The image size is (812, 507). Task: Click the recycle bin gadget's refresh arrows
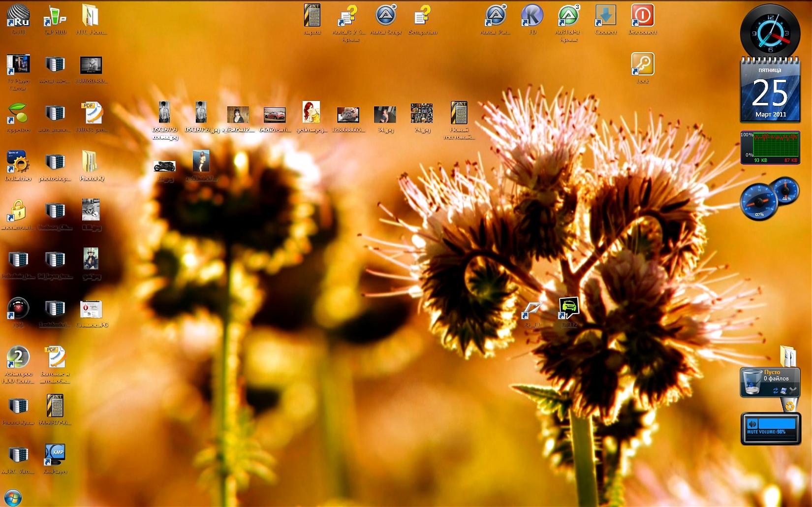[776, 390]
